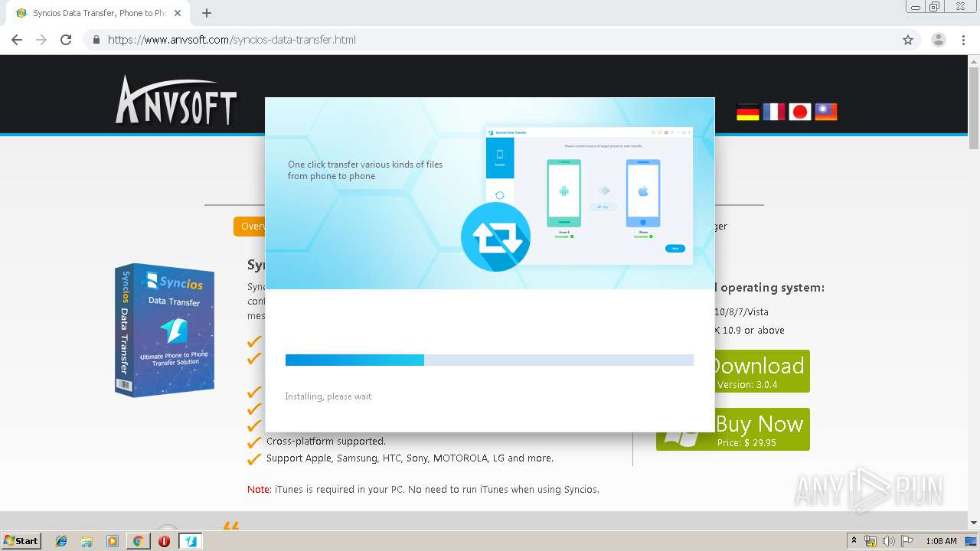Switch site language to French flag
This screenshot has height=551, width=980.
774,112
